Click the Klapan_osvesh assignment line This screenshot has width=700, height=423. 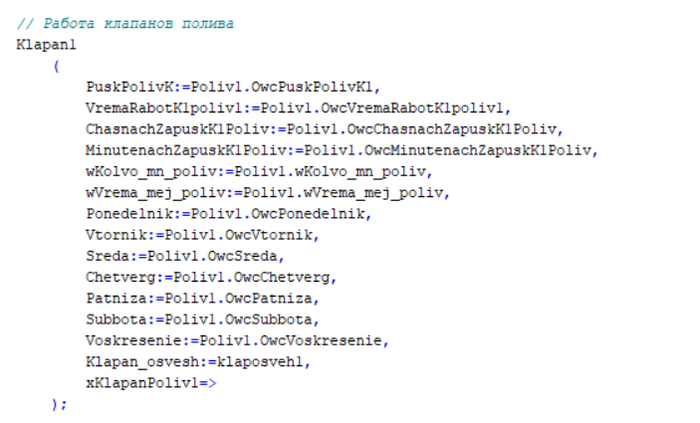click(198, 362)
